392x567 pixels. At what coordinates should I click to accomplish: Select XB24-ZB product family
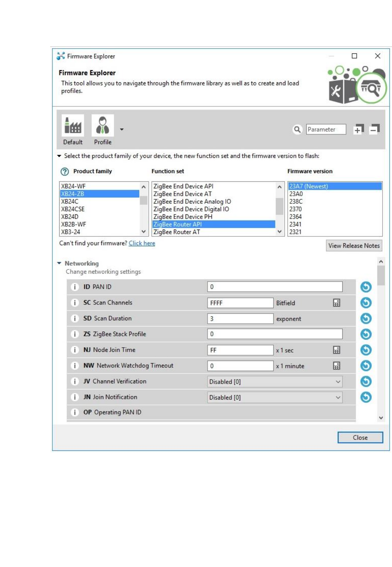pyautogui.click(x=99, y=194)
